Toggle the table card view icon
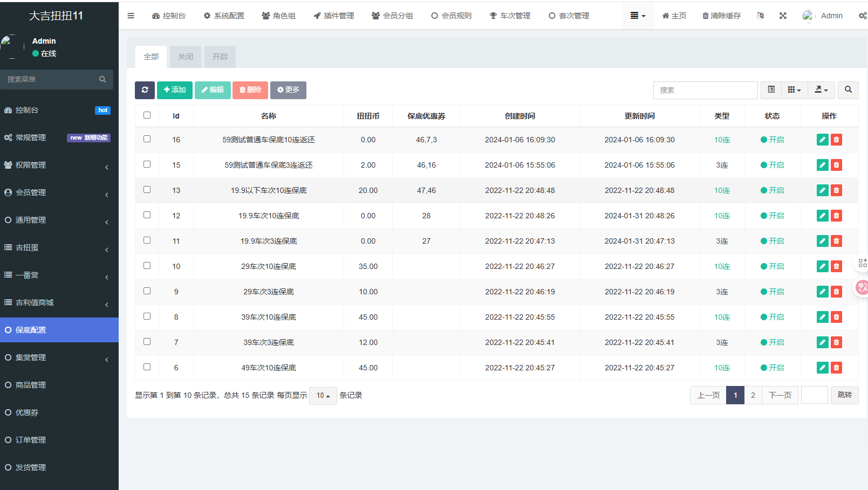Image resolution: width=868 pixels, height=490 pixels. [771, 90]
